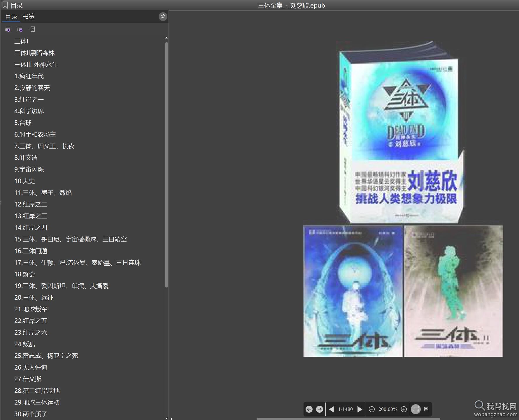Open chapter 30.两个质子

pos(31,414)
